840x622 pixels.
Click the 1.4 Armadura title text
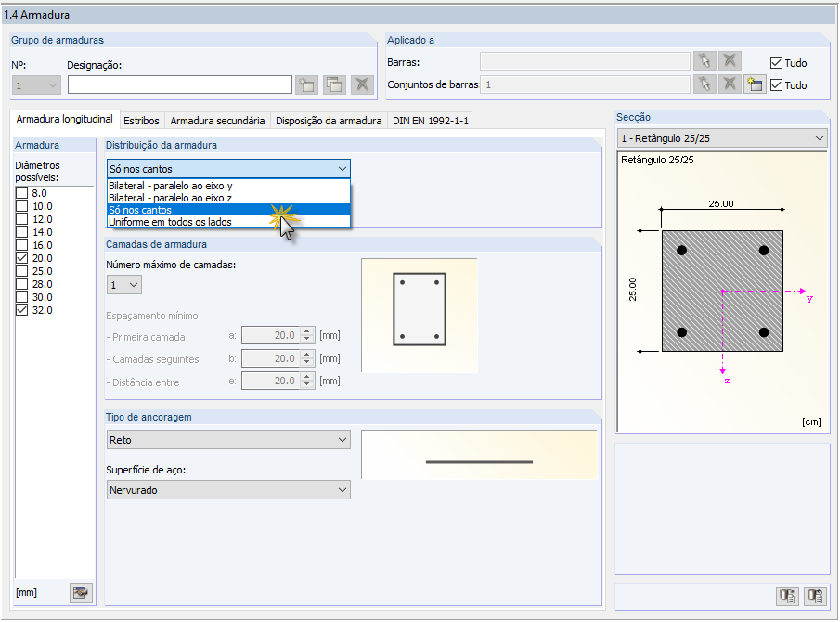tap(36, 15)
